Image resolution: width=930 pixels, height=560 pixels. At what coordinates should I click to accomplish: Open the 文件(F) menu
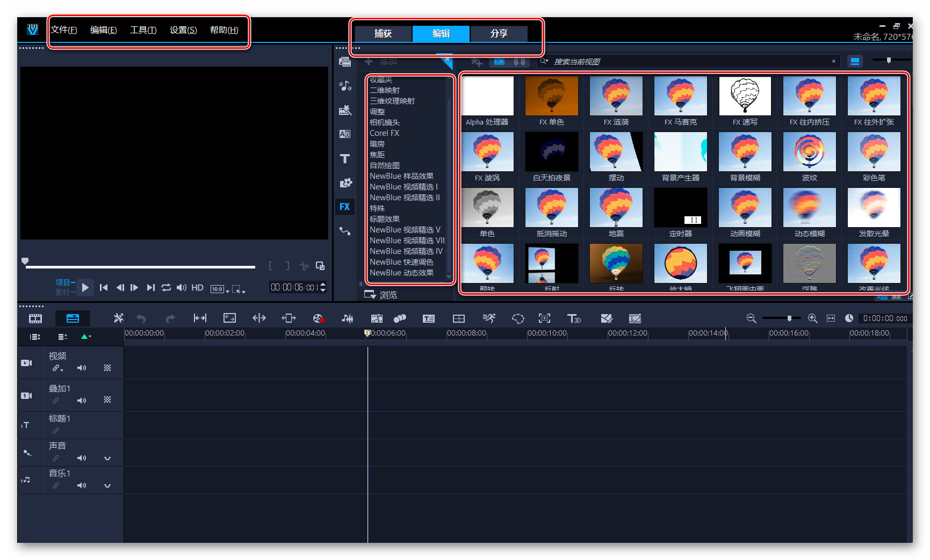pos(64,30)
